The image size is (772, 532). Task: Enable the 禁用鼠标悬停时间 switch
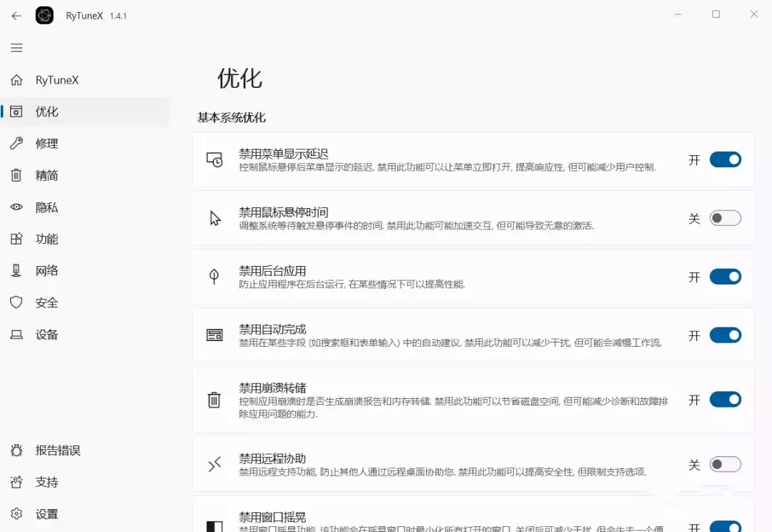[x=726, y=218]
